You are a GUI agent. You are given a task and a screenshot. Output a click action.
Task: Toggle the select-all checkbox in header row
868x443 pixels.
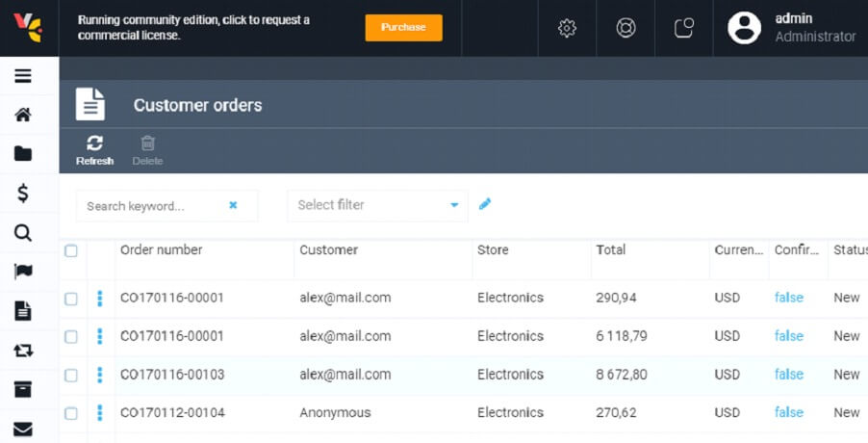coord(71,251)
